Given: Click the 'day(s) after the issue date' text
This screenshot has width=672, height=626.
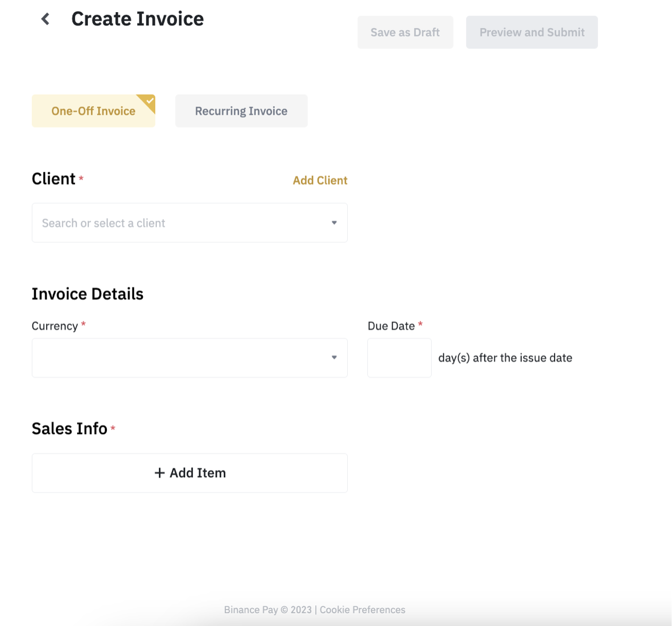Looking at the screenshot, I should [x=505, y=358].
